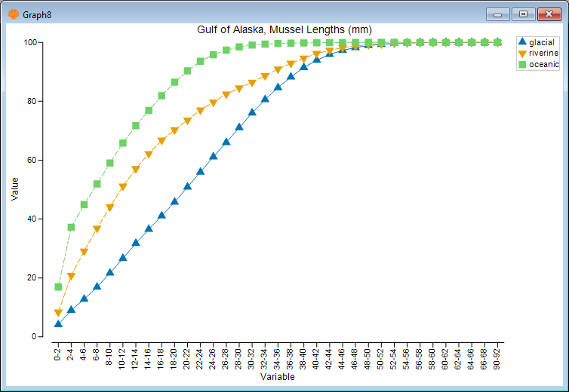Select the glacial blue triangle legend marker
The image size is (569, 392).
pyautogui.click(x=521, y=42)
